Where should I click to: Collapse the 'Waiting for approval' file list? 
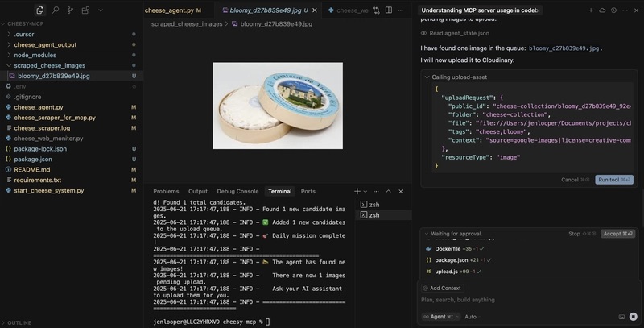454,234
